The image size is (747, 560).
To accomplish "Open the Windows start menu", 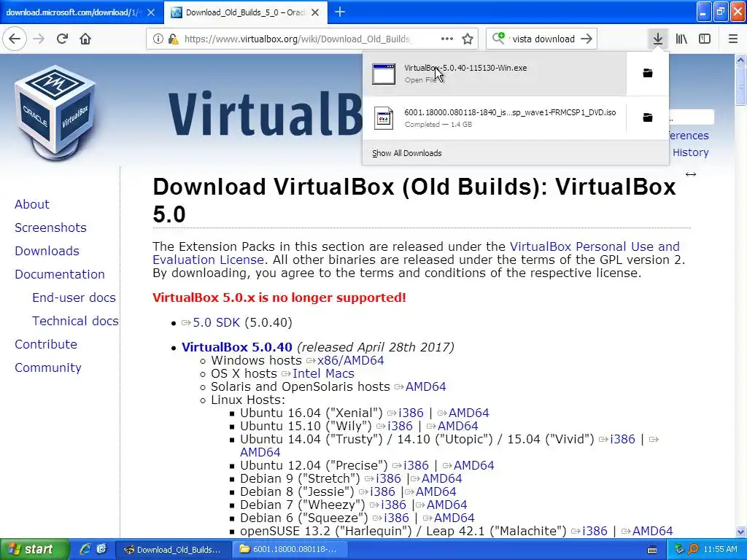I will (x=34, y=549).
